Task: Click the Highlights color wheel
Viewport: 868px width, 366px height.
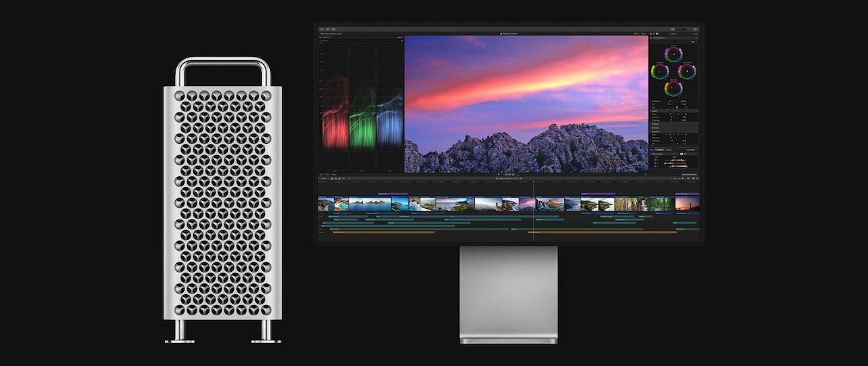Action: [688, 70]
